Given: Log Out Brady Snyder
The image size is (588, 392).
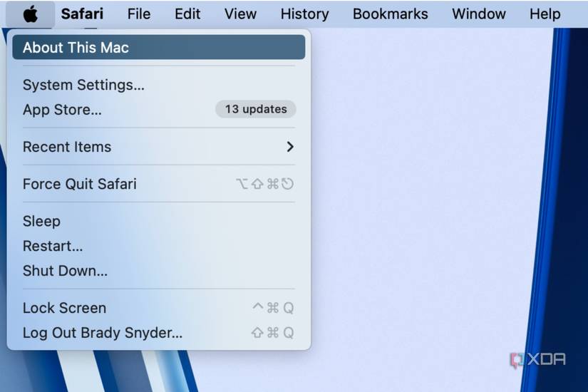Looking at the screenshot, I should click(159, 332).
